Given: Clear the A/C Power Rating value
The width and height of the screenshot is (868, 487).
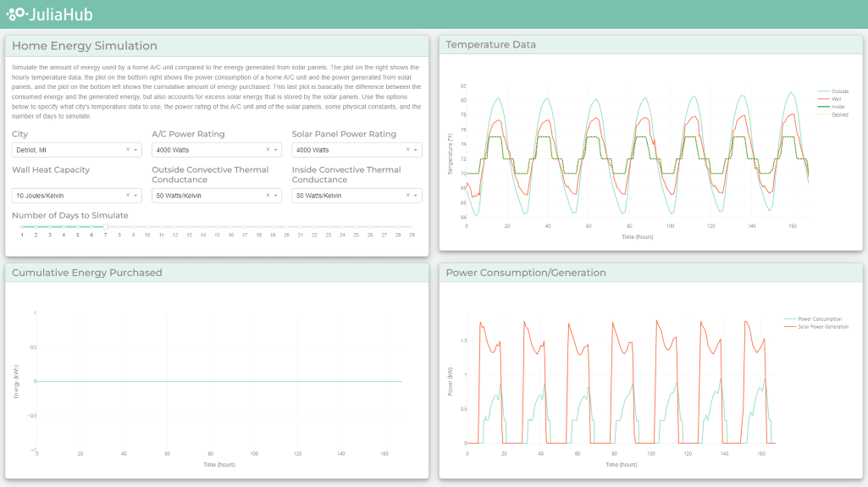Looking at the screenshot, I should [x=268, y=150].
